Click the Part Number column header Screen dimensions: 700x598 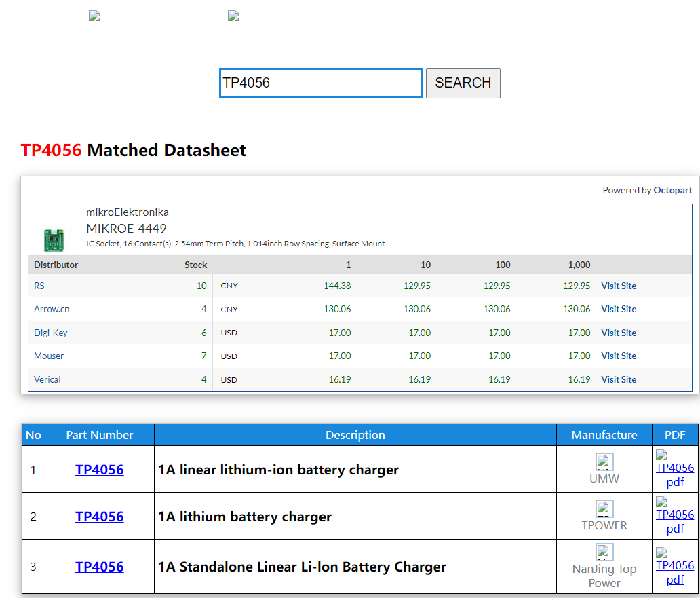pyautogui.click(x=100, y=435)
